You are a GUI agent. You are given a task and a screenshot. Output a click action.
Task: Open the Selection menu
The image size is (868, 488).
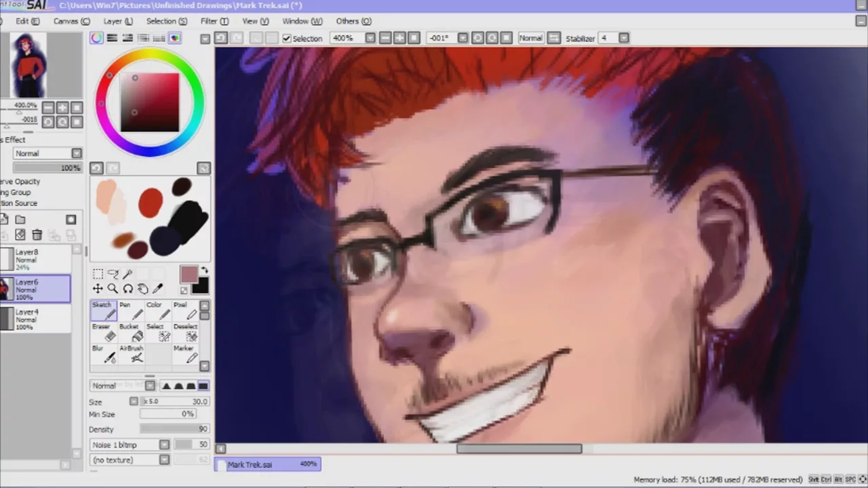tap(167, 21)
